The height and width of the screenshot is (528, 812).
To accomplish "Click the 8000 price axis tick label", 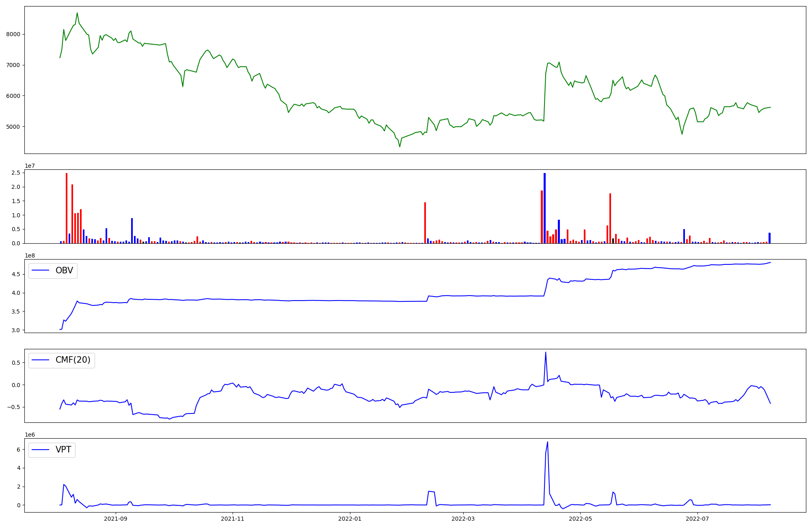I will [13, 34].
